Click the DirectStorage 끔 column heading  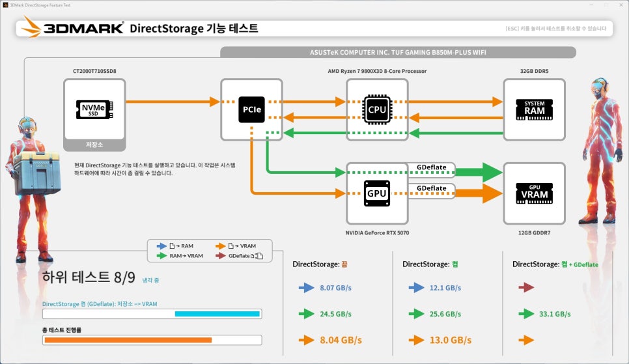pyautogui.click(x=320, y=264)
